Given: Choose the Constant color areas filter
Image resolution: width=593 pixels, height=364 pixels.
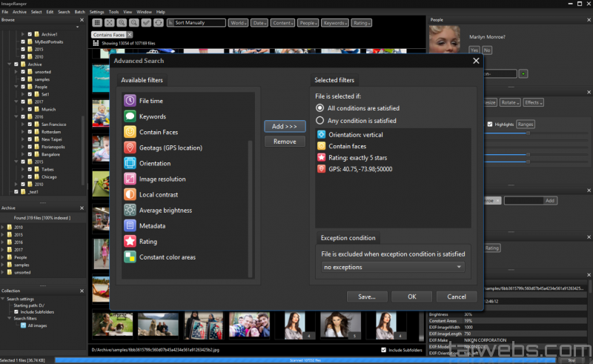Looking at the screenshot, I should click(130, 257).
